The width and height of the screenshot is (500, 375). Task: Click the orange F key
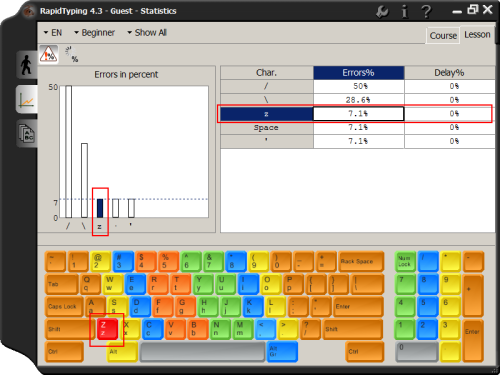click(x=162, y=307)
